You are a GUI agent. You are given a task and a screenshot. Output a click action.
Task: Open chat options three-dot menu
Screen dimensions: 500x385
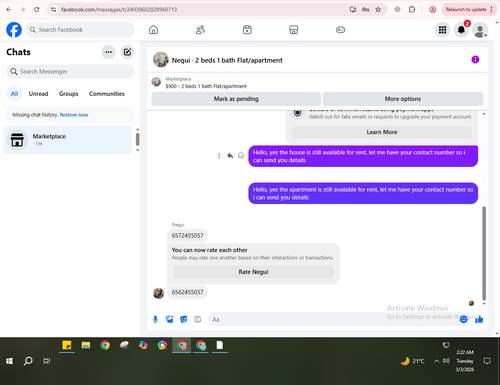[108, 52]
